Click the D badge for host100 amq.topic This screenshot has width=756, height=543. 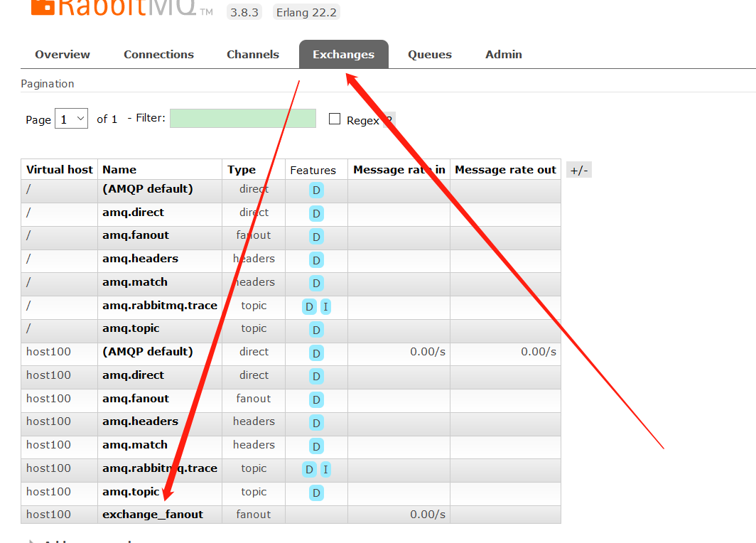pos(316,493)
